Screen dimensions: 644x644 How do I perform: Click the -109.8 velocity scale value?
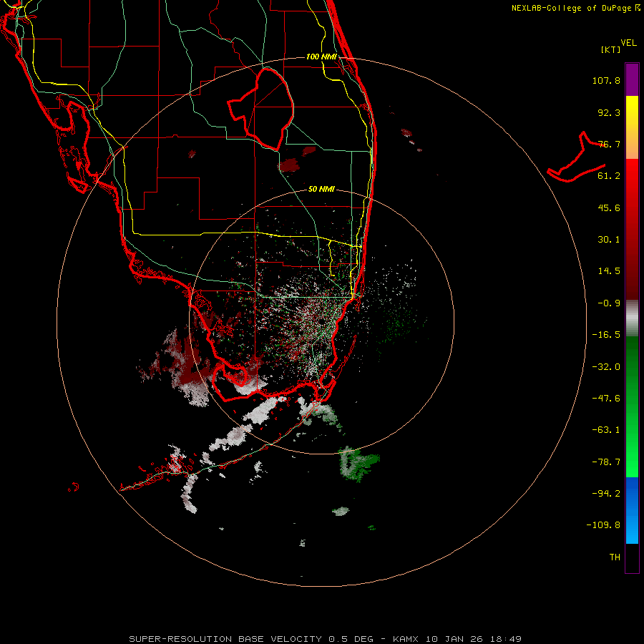(603, 525)
